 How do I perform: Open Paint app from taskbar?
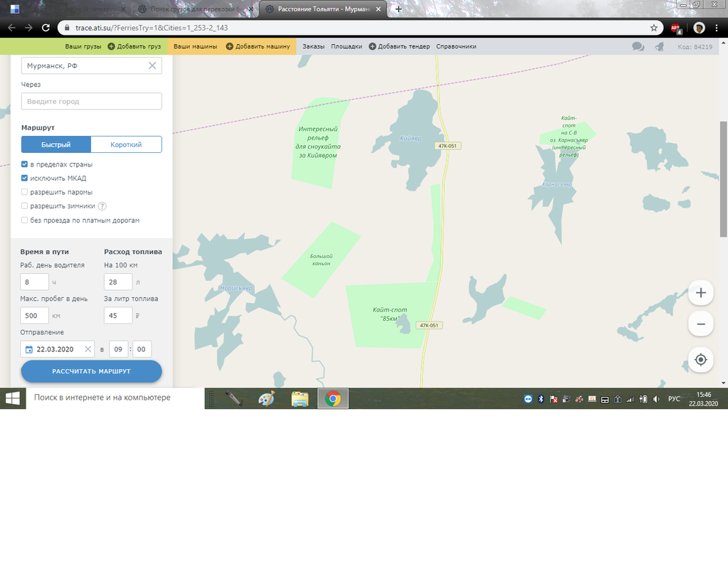click(x=267, y=399)
